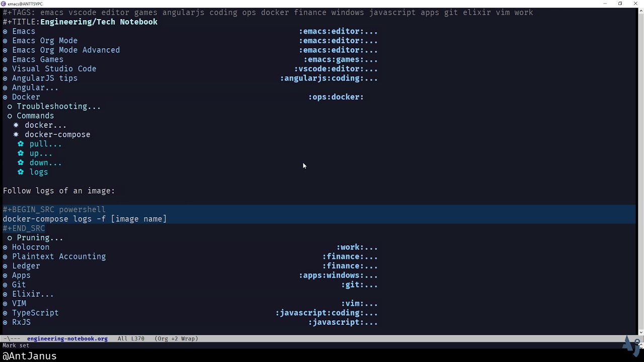Screen dimensions: 644x362
Task: Expand the down... entry
Action: point(45,163)
